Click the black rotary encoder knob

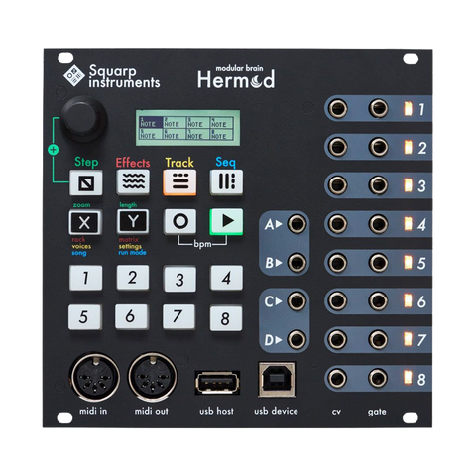[x=83, y=119]
